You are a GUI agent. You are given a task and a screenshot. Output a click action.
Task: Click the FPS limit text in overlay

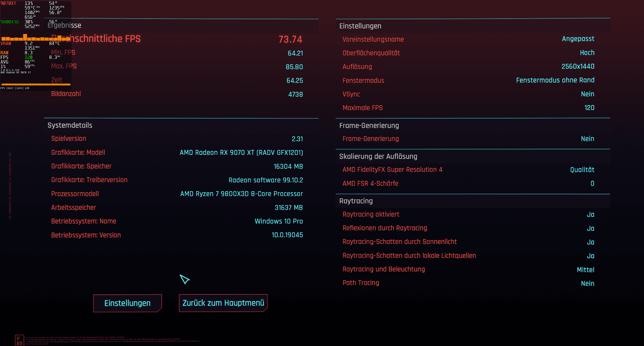click(x=15, y=88)
